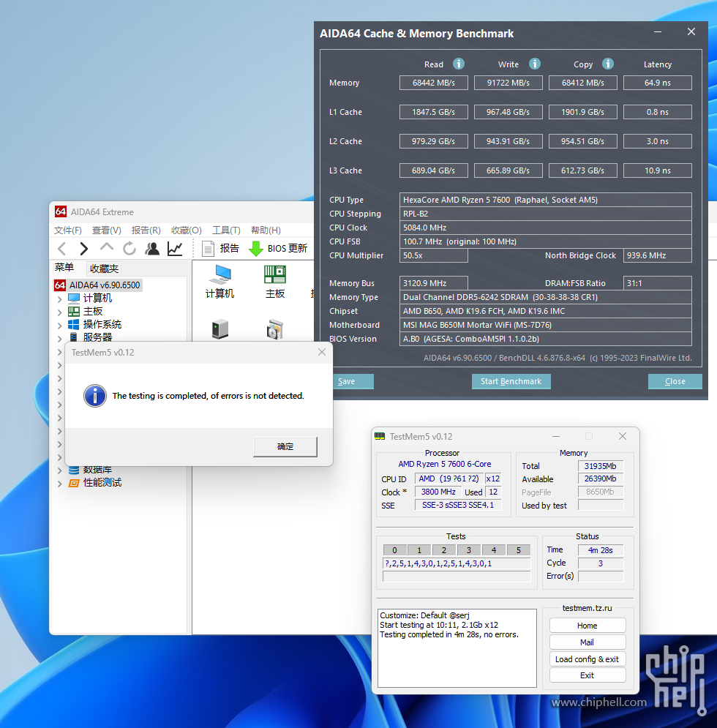This screenshot has height=728, width=717.
Task: Click the 报告 report toolbar button
Action: coord(221,248)
